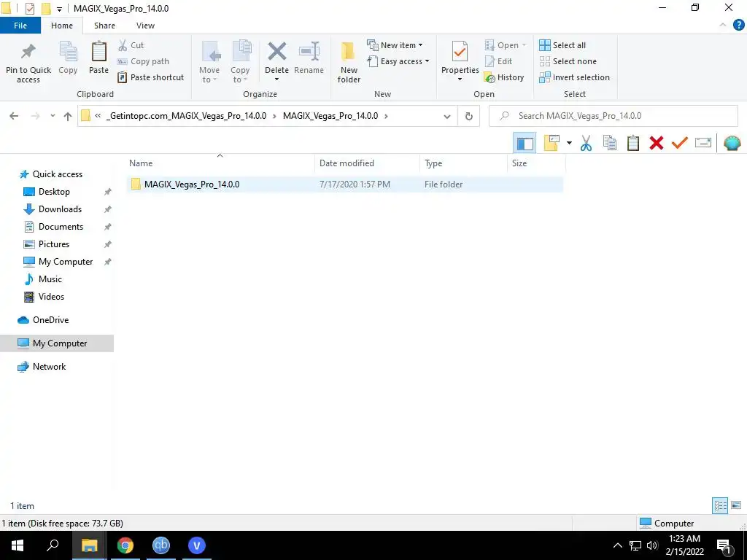747x560 pixels.
Task: Sort by the Name column header
Action: 220,163
